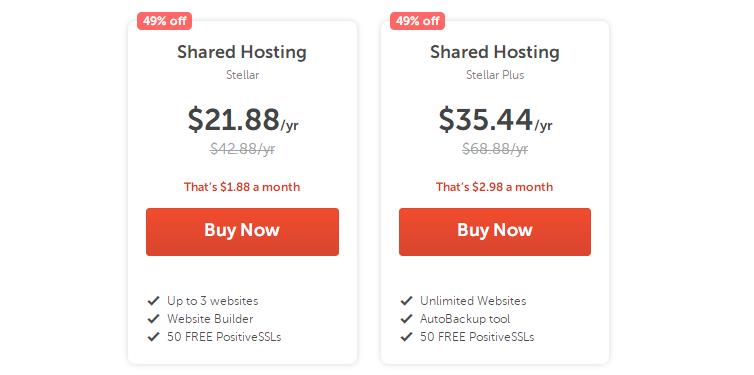Click checkmark next to Stellar's 50 FREE PositiveSSLs

coord(153,337)
